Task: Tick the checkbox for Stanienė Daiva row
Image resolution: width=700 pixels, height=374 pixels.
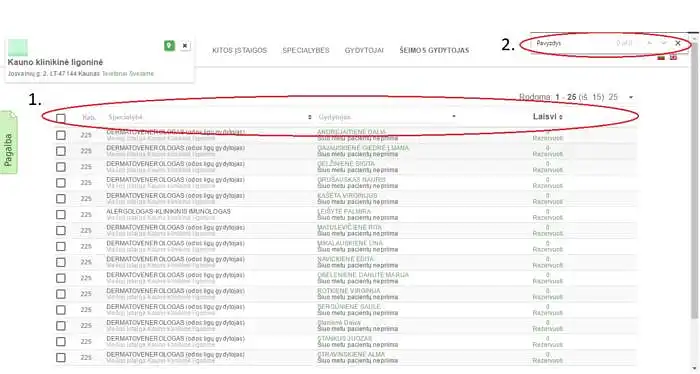Action: pos(61,325)
